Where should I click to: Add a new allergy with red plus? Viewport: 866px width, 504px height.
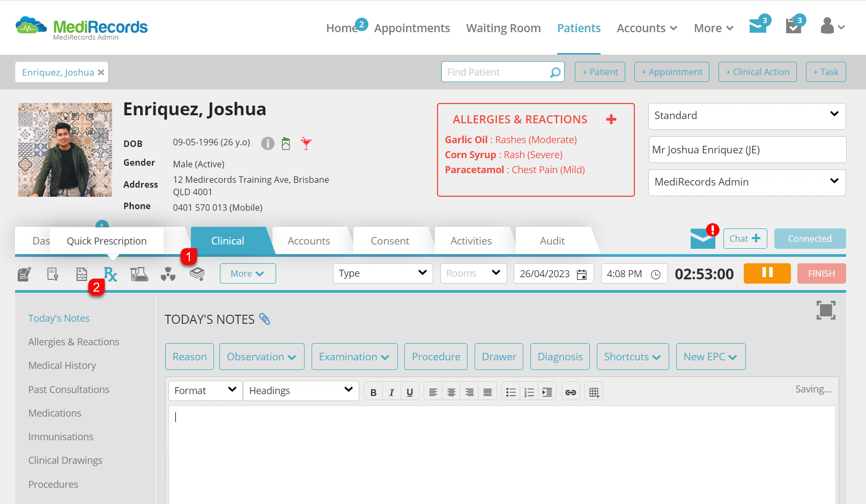[x=611, y=120]
